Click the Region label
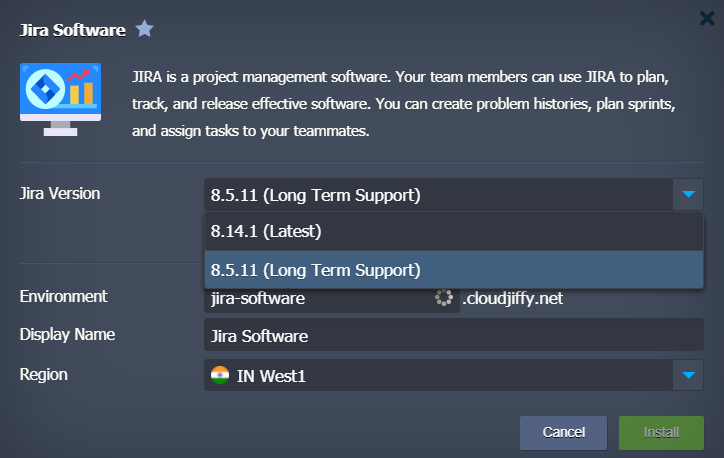Image resolution: width=724 pixels, height=458 pixels. tap(43, 374)
